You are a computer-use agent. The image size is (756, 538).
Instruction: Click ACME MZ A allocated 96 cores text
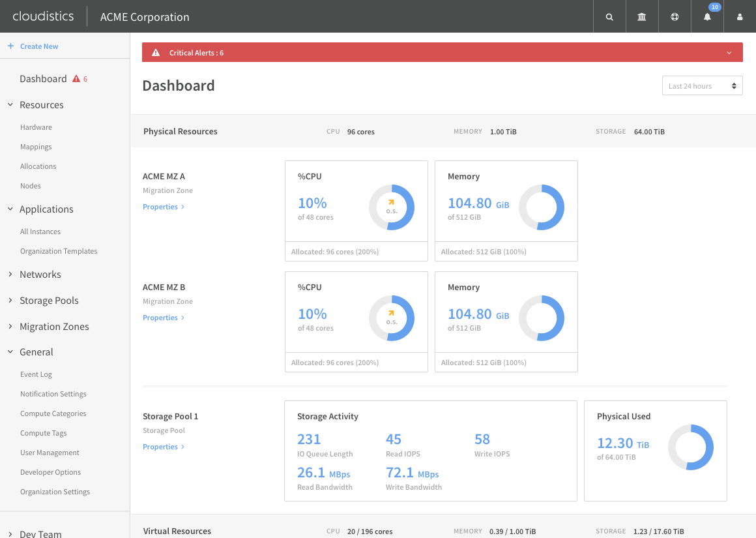click(335, 252)
